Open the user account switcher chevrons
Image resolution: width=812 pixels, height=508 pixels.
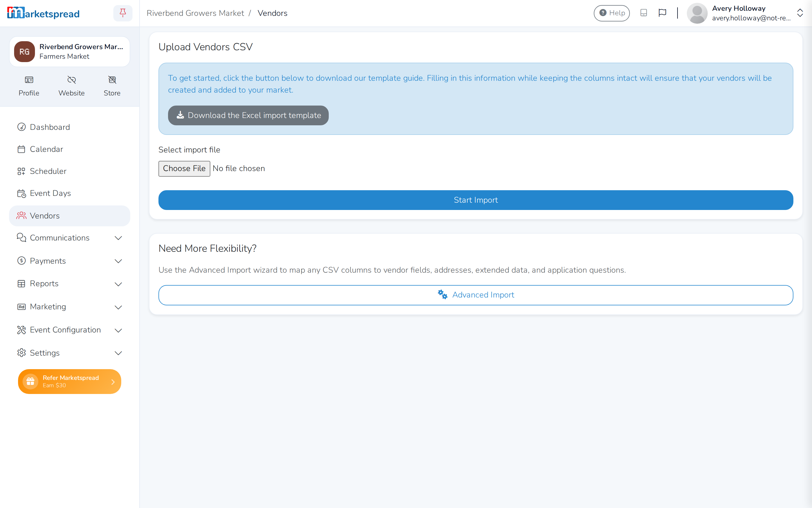click(x=800, y=13)
